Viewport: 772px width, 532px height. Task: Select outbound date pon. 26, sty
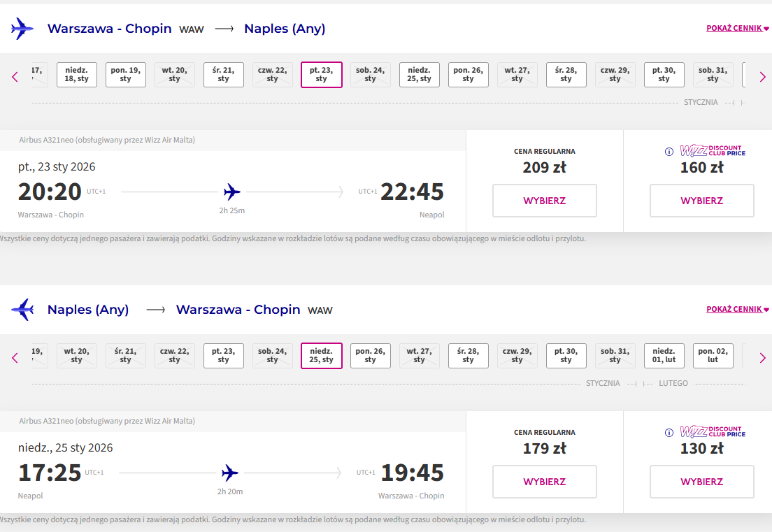coord(469,75)
